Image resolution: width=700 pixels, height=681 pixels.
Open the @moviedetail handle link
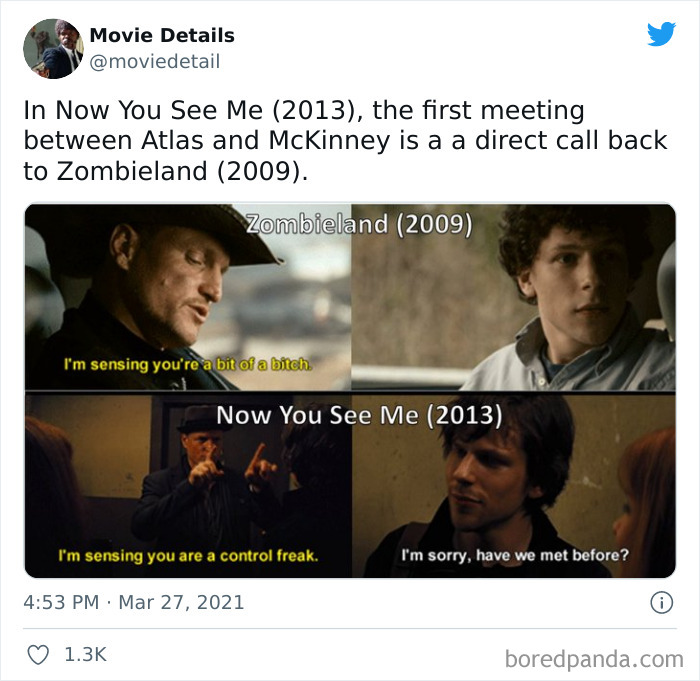coord(154,61)
